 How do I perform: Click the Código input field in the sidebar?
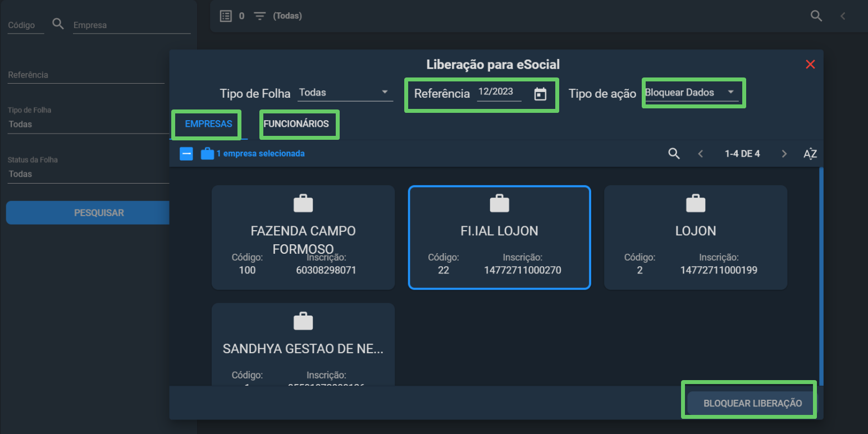26,25
